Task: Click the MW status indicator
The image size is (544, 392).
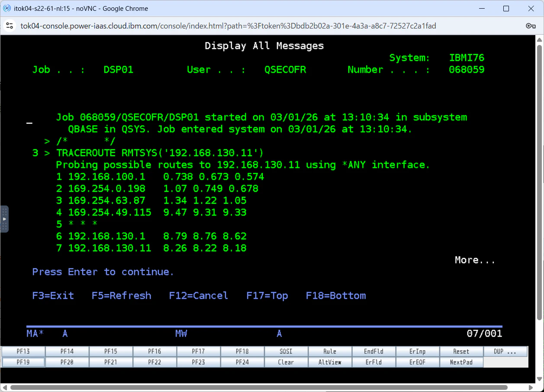Action: point(181,334)
